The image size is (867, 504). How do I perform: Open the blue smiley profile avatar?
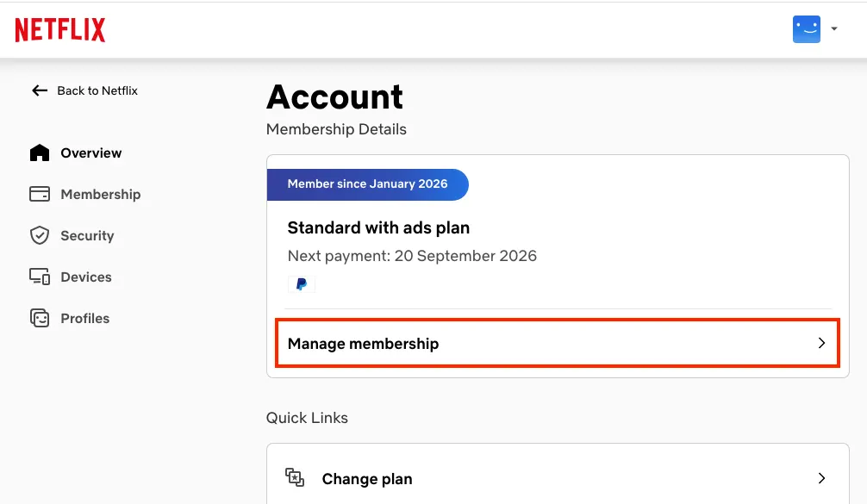806,29
